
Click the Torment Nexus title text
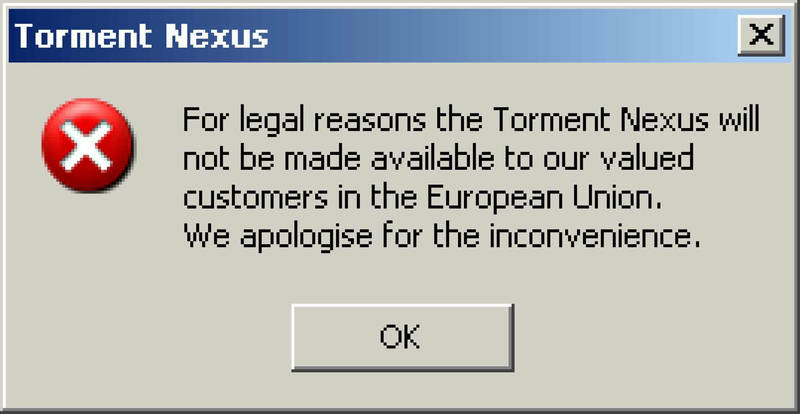pyautogui.click(x=141, y=36)
